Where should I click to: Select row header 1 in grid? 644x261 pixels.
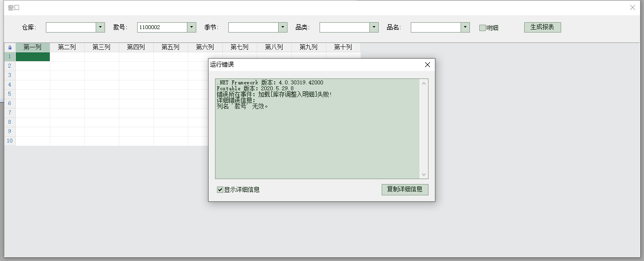(x=10, y=57)
